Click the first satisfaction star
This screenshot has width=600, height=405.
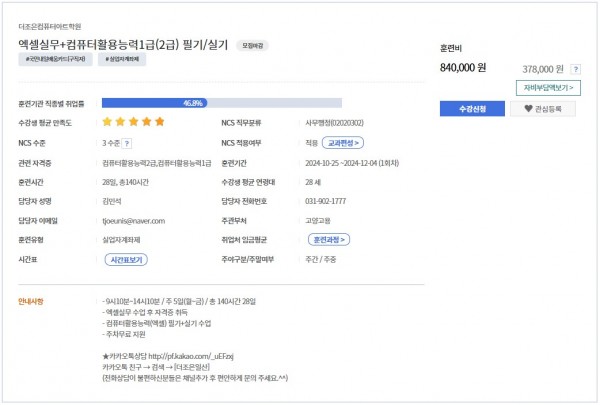pos(107,122)
